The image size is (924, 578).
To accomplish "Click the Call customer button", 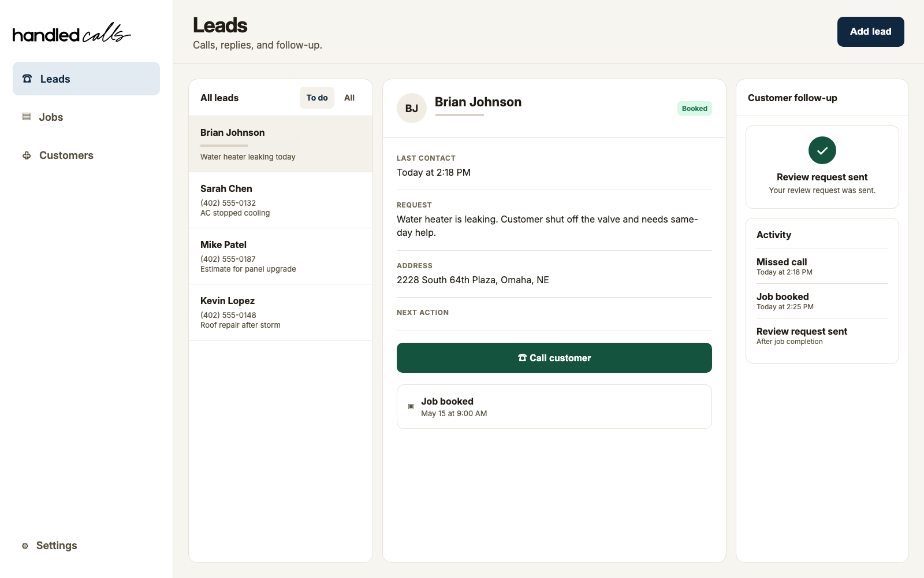I will click(554, 358).
